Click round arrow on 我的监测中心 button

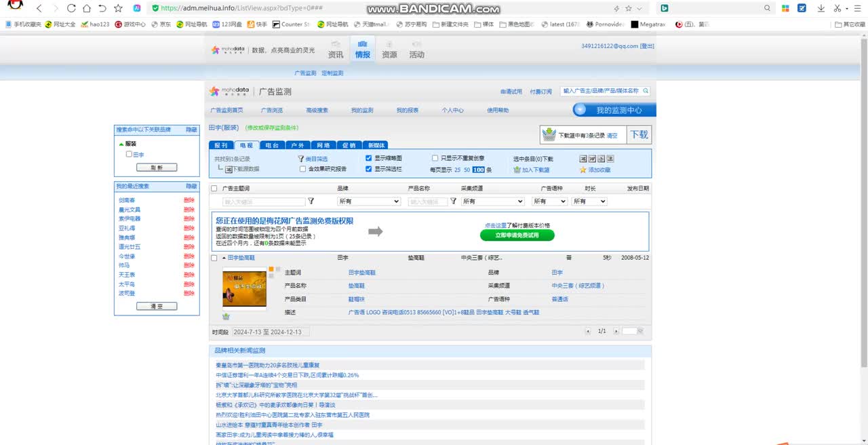tap(580, 110)
